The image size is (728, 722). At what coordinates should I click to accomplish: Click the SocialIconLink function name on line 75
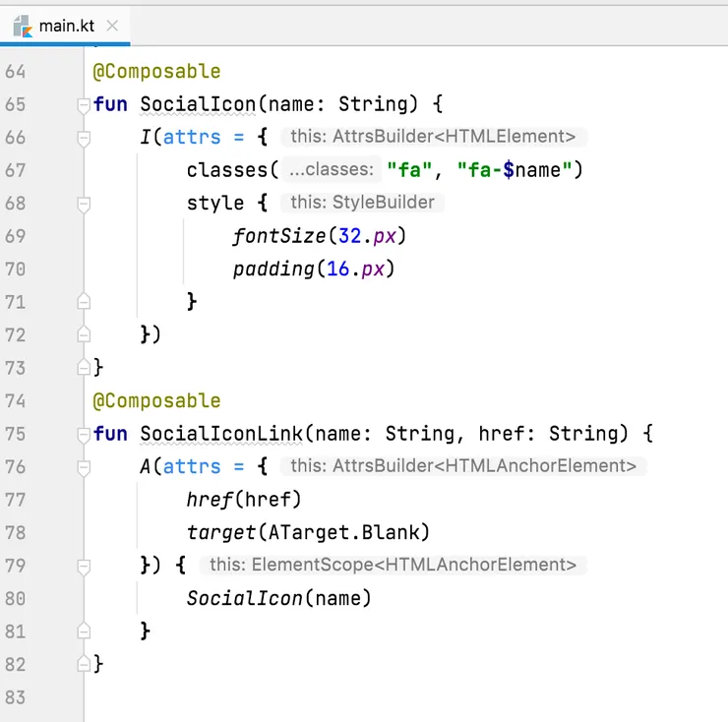click(221, 434)
